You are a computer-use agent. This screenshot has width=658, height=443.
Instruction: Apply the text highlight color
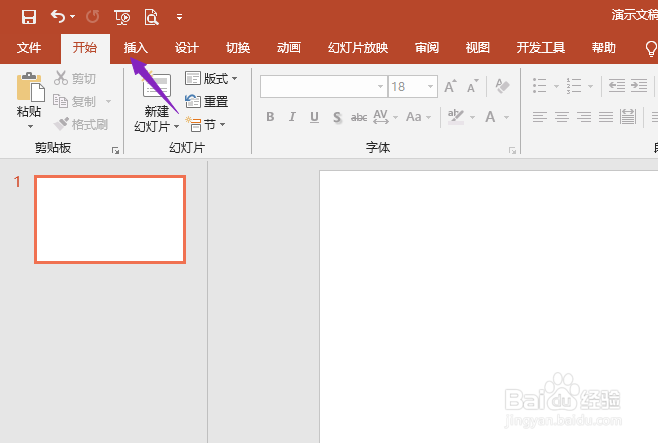(x=456, y=117)
